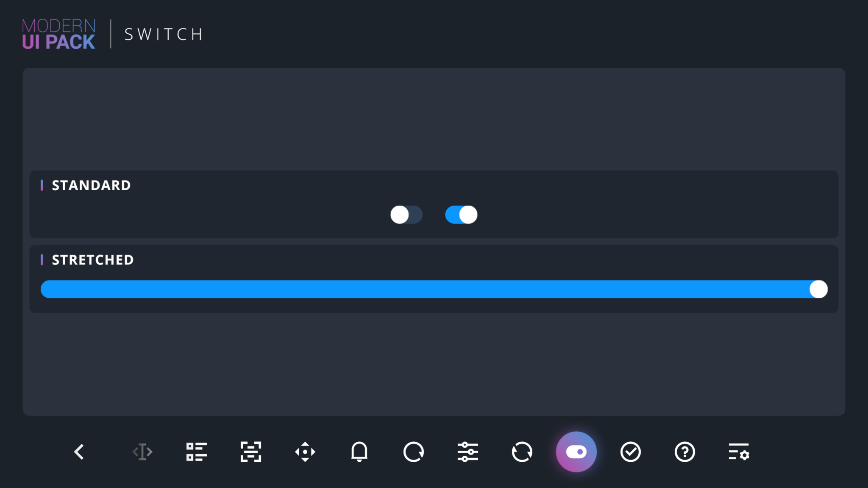Viewport: 868px width, 488px height.
Task: Click the STANDARD section header
Action: pyautogui.click(x=91, y=185)
